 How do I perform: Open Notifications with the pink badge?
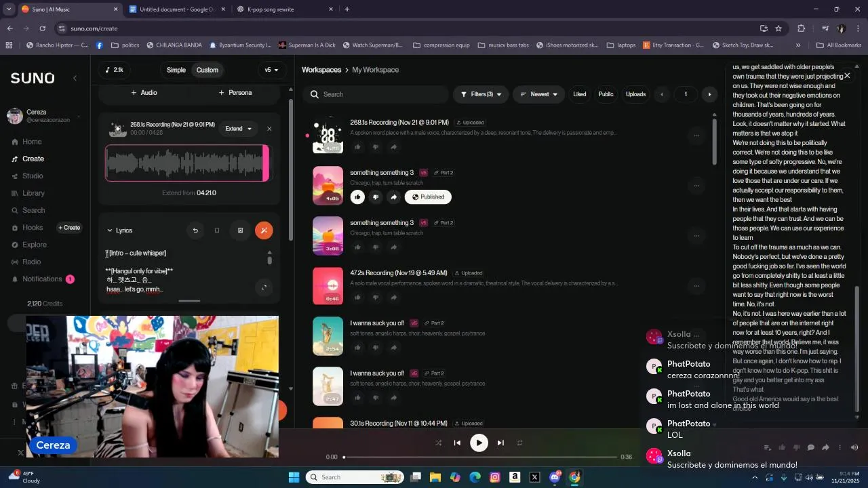click(x=43, y=279)
